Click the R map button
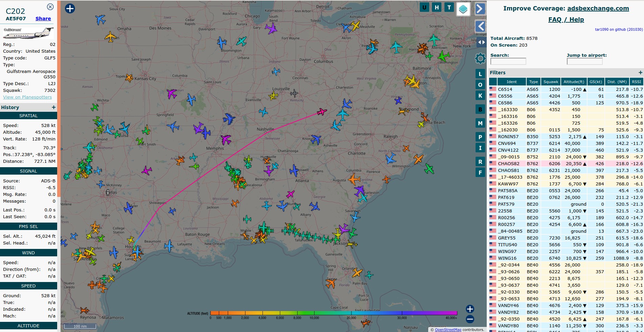 pos(480,162)
